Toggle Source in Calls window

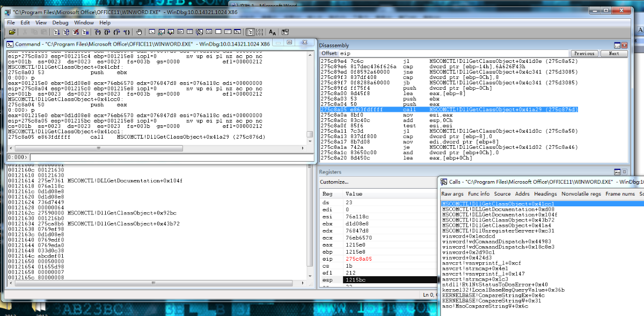(502, 193)
